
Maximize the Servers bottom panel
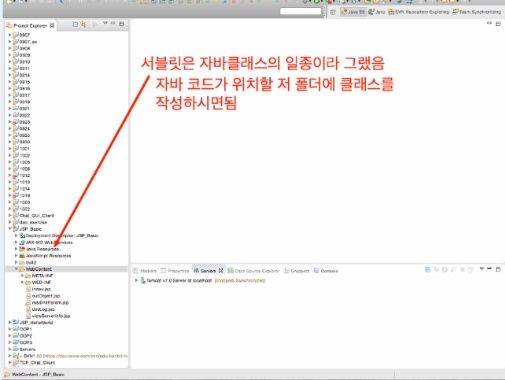pos(498,269)
